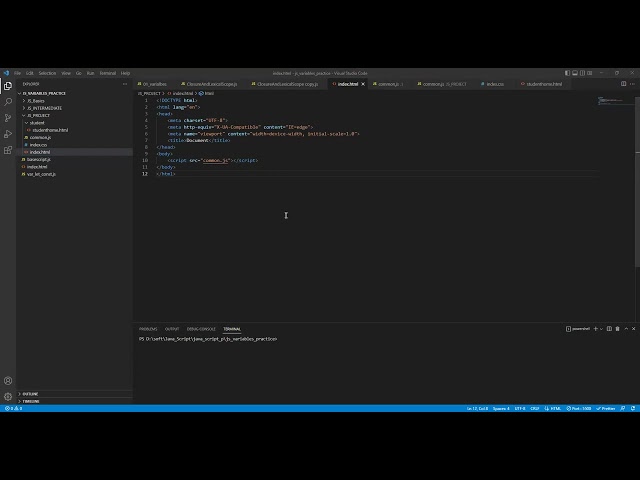
Task: Toggle Port 5500 Live Server in status bar
Action: coord(578,408)
